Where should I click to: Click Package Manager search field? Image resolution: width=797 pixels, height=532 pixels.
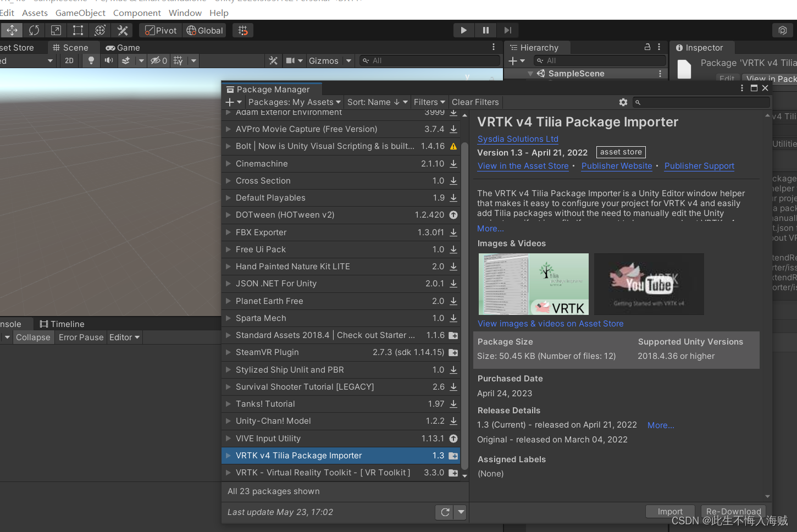[x=701, y=102]
